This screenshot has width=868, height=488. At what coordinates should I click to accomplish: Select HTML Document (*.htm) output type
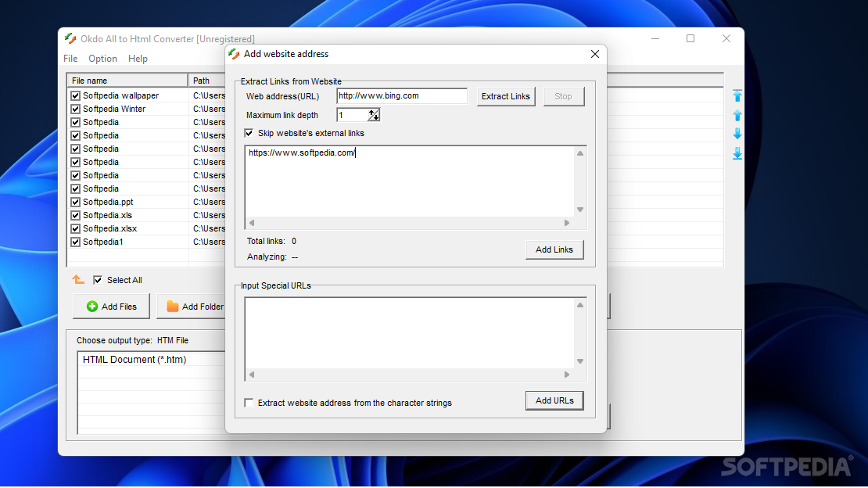[x=135, y=360]
